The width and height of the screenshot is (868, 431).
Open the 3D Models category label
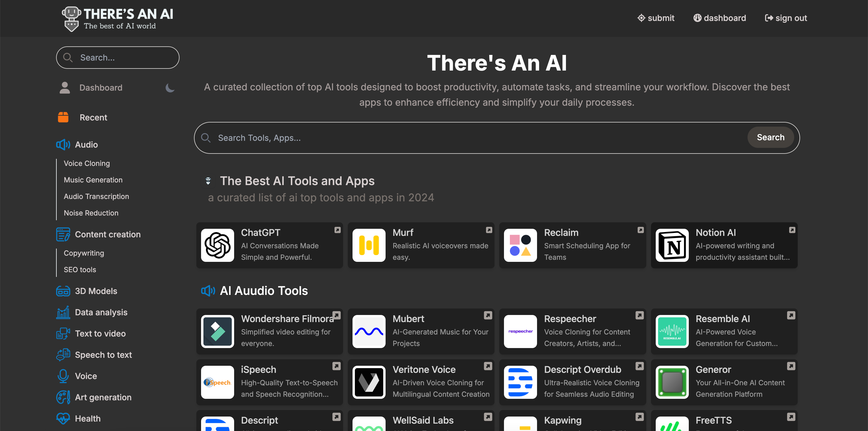96,291
